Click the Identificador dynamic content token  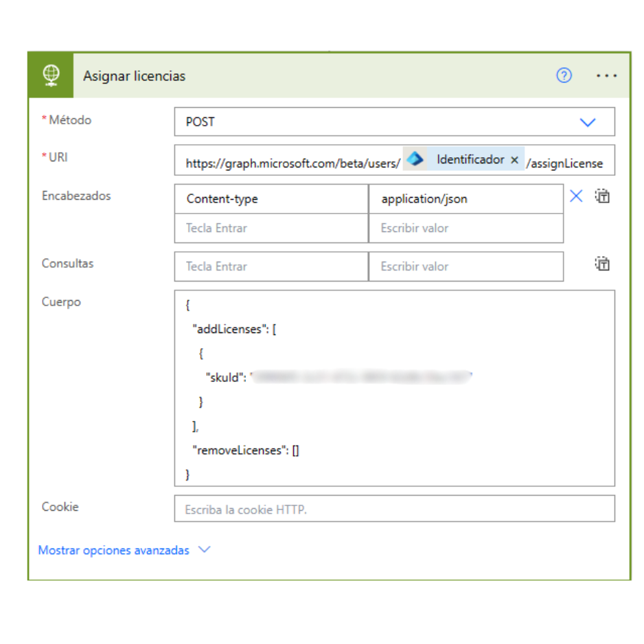pyautogui.click(x=463, y=159)
